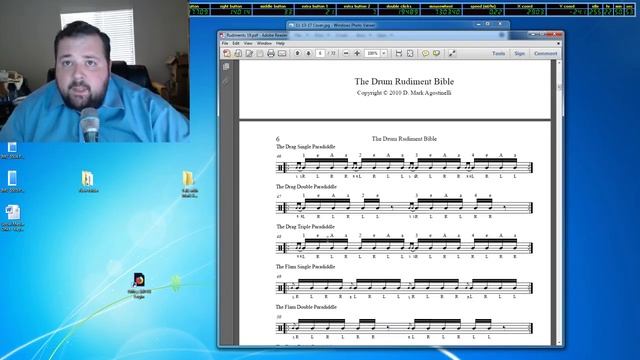Go to previous page with up arrow icon

(x=298, y=53)
